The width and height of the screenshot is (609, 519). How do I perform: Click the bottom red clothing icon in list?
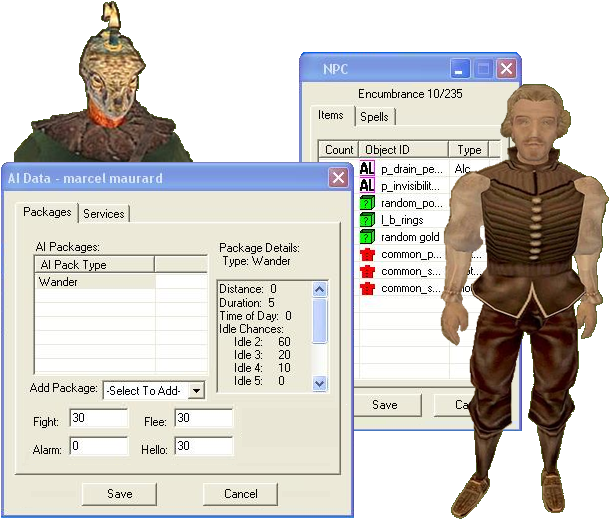[x=367, y=288]
